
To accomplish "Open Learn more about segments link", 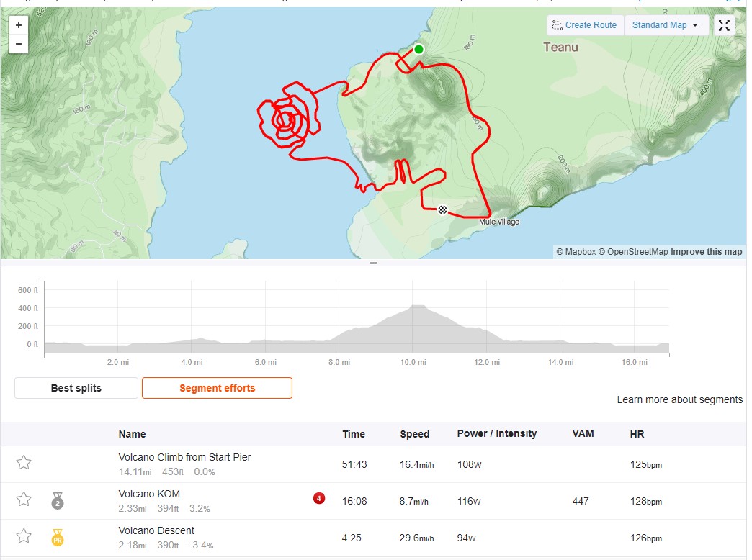I will (x=679, y=399).
